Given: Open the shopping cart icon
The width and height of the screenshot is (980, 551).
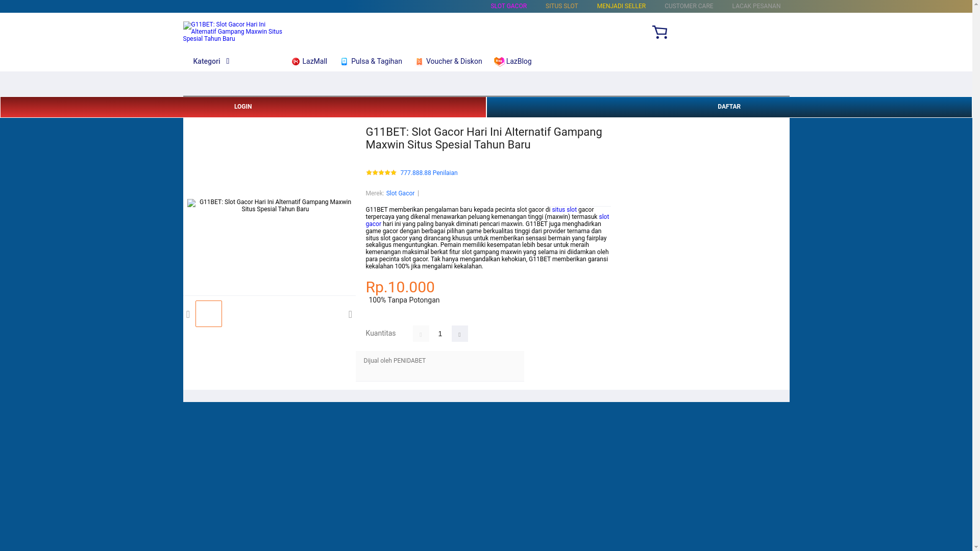Looking at the screenshot, I should [x=659, y=32].
